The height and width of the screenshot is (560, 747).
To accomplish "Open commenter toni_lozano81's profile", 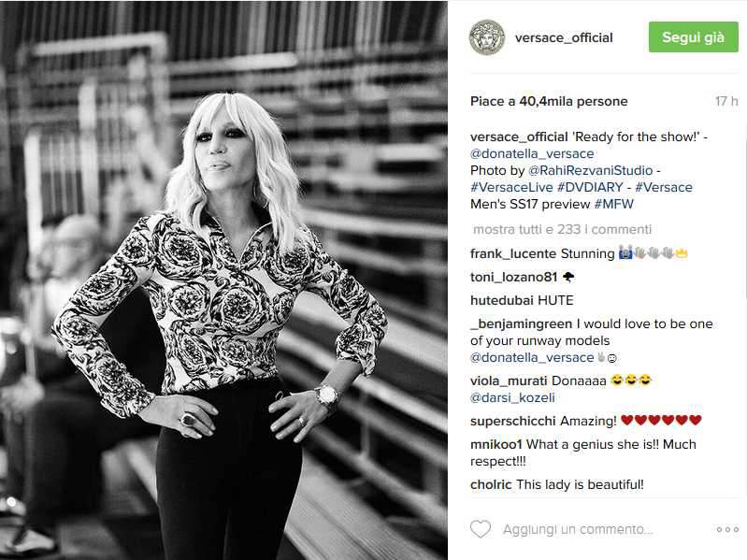I will 513,277.
